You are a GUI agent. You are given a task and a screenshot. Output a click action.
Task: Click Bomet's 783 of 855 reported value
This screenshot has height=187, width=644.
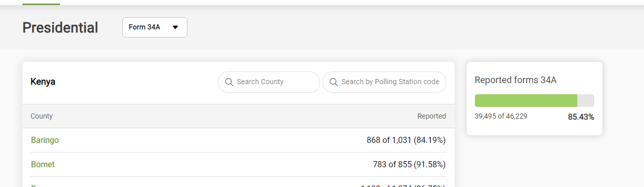pos(409,165)
